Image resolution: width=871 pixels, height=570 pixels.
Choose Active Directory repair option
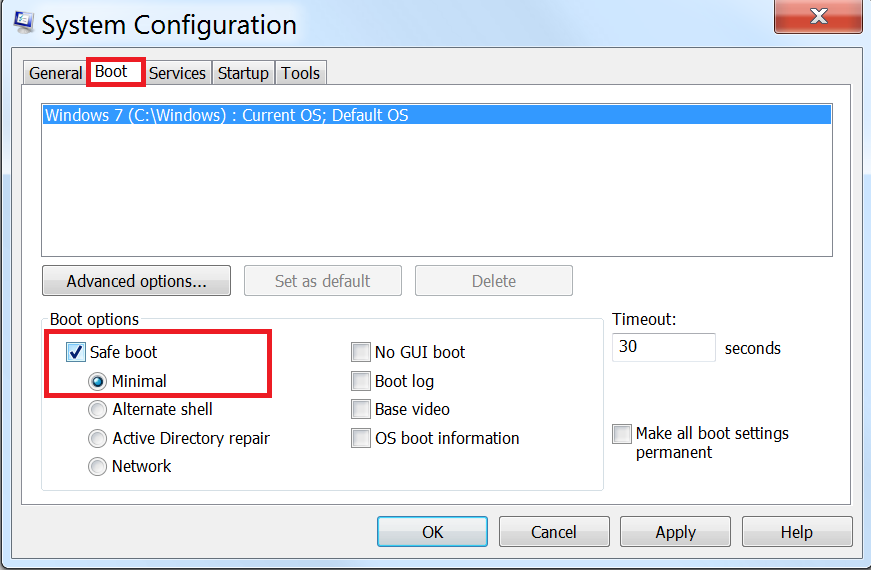click(97, 438)
